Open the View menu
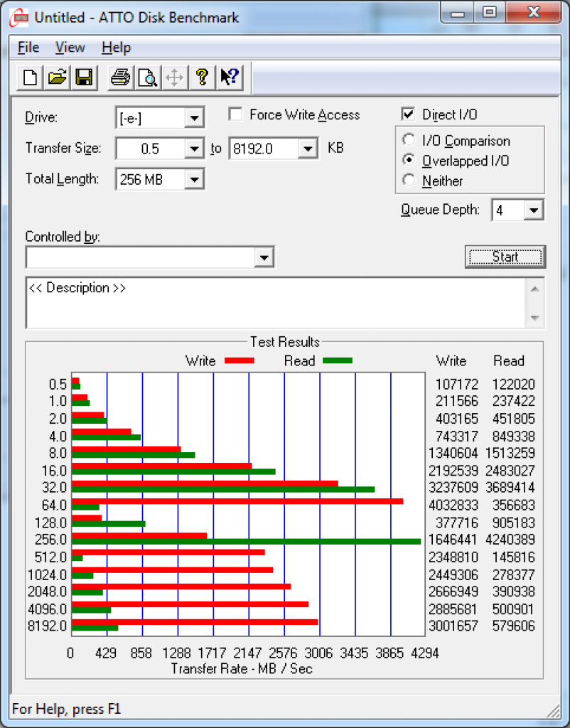The width and height of the screenshot is (570, 728). tap(70, 48)
